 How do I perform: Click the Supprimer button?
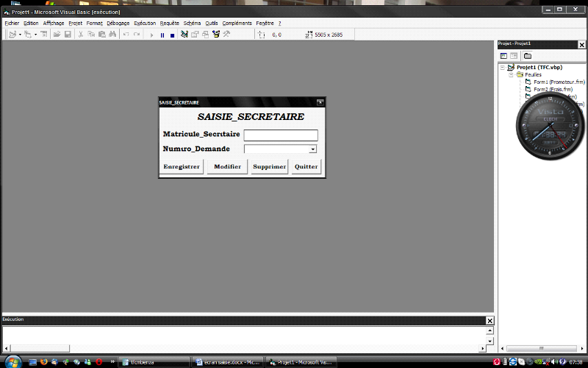pyautogui.click(x=269, y=167)
